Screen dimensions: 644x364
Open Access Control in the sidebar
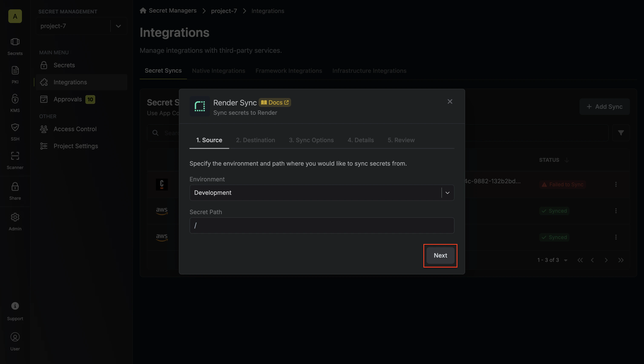82,129
